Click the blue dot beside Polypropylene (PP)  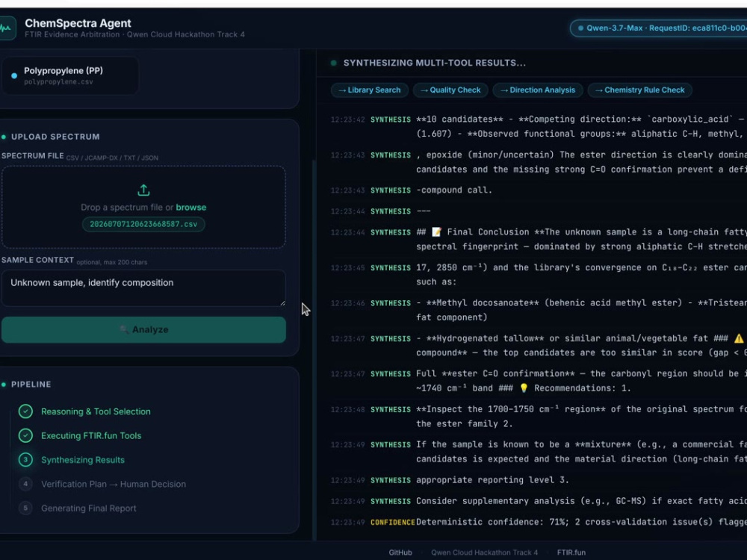[14, 75]
